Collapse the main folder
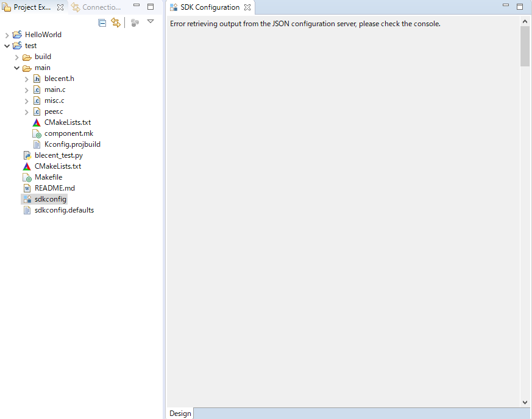The image size is (532, 419). click(16, 68)
